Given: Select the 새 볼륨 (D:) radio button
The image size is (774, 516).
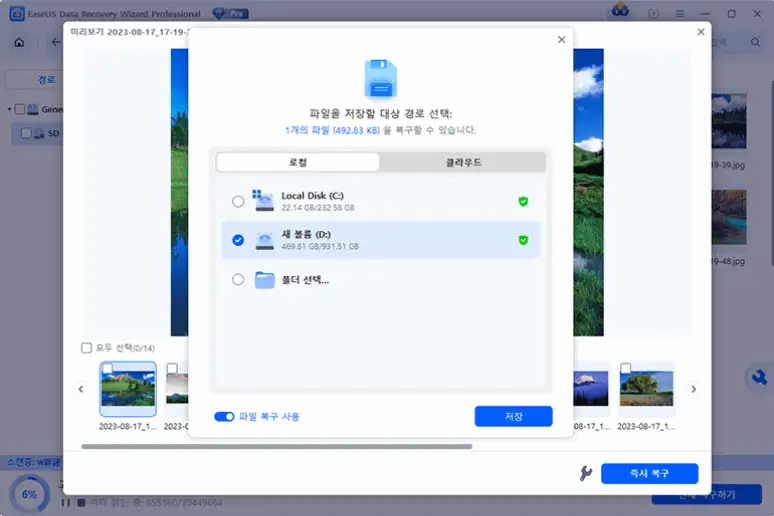Looking at the screenshot, I should click(237, 240).
